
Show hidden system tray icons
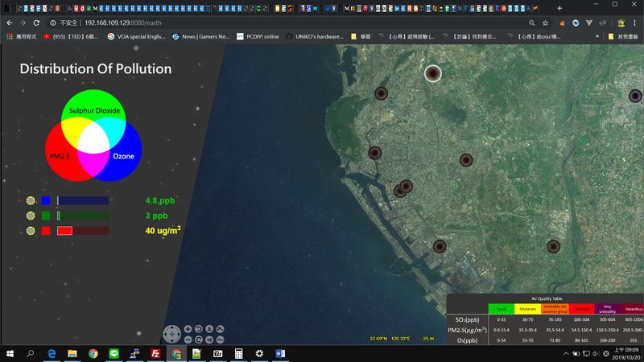click(566, 354)
